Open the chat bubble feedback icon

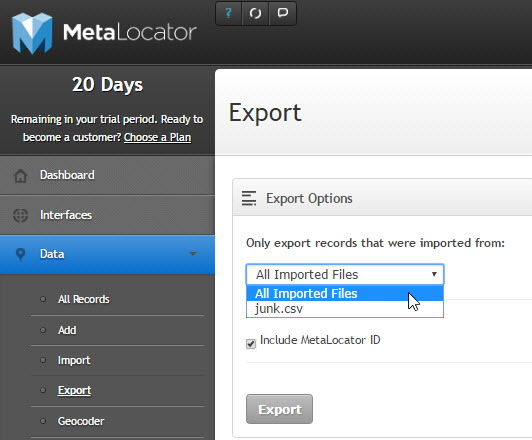click(x=283, y=13)
